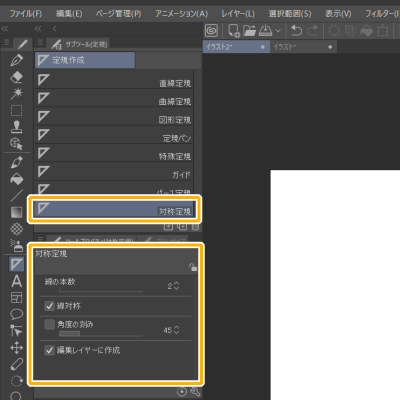
Task: Collapse the sub tool dock double chevron
Action: pyautogui.click(x=38, y=29)
